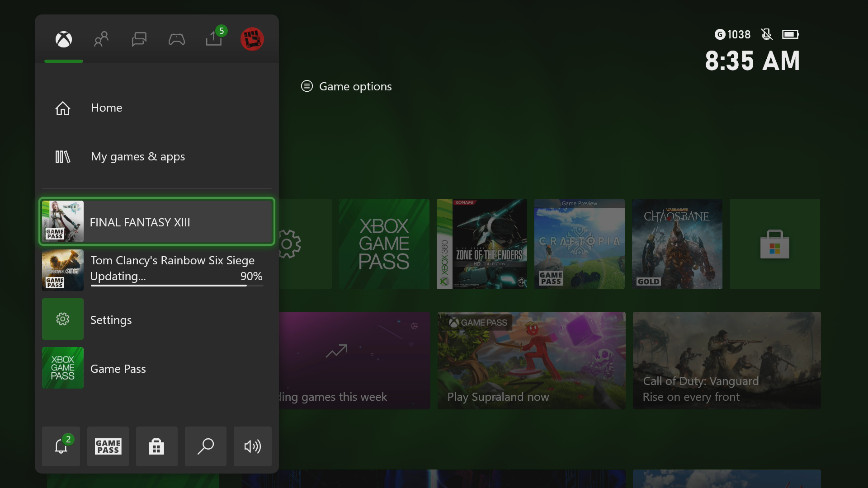
Task: Launch FINAL FANTASY XIII from guide
Action: [157, 221]
